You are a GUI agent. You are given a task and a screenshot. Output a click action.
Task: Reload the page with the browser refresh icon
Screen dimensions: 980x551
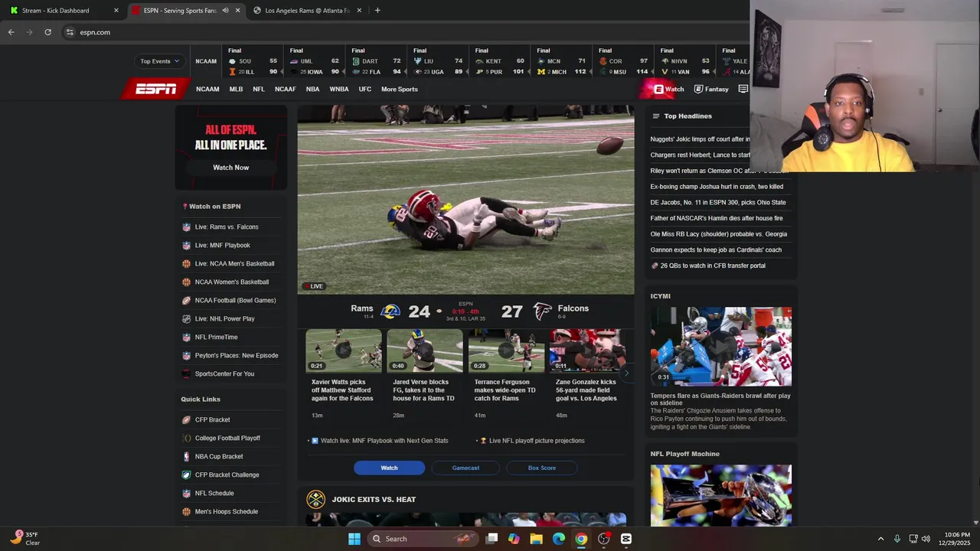[x=47, y=32]
